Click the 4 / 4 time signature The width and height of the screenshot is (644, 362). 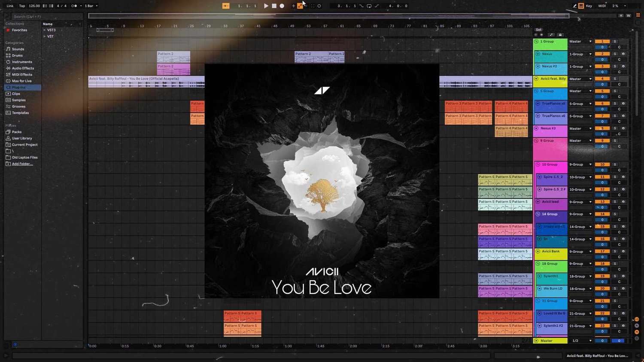pos(62,6)
